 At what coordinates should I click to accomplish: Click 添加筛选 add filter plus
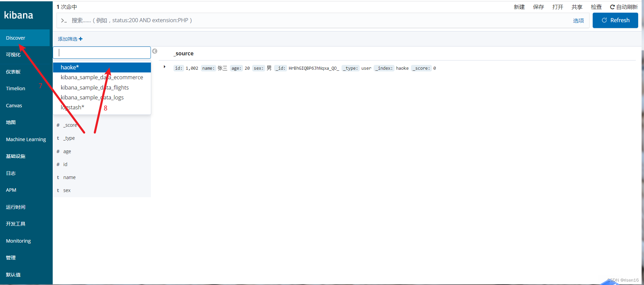(70, 39)
